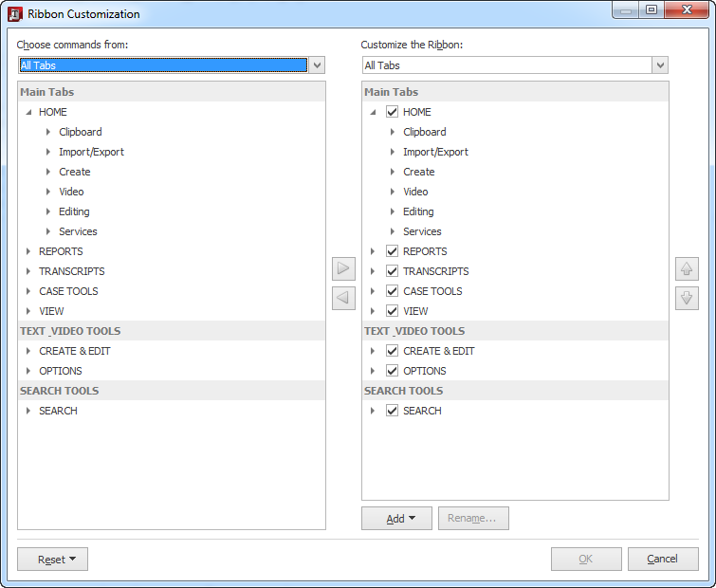Expand TRANSCRIPTS in left commands tree
The width and height of the screenshot is (716, 588).
point(28,271)
